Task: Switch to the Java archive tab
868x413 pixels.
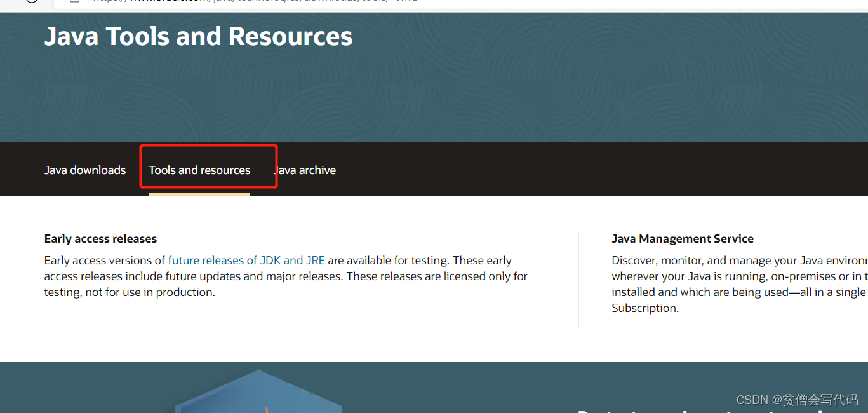Action: 305,170
